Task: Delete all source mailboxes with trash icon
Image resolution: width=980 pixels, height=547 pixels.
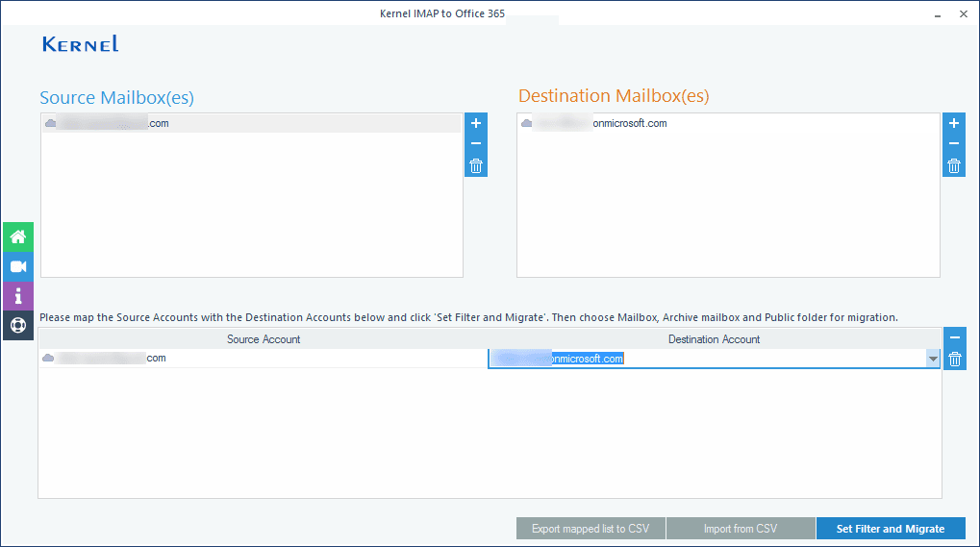Action: pyautogui.click(x=476, y=166)
